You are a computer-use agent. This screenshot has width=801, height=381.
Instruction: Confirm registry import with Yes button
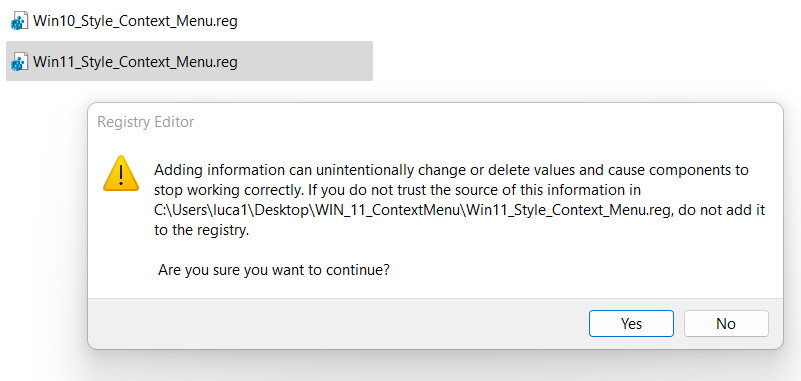[631, 323]
